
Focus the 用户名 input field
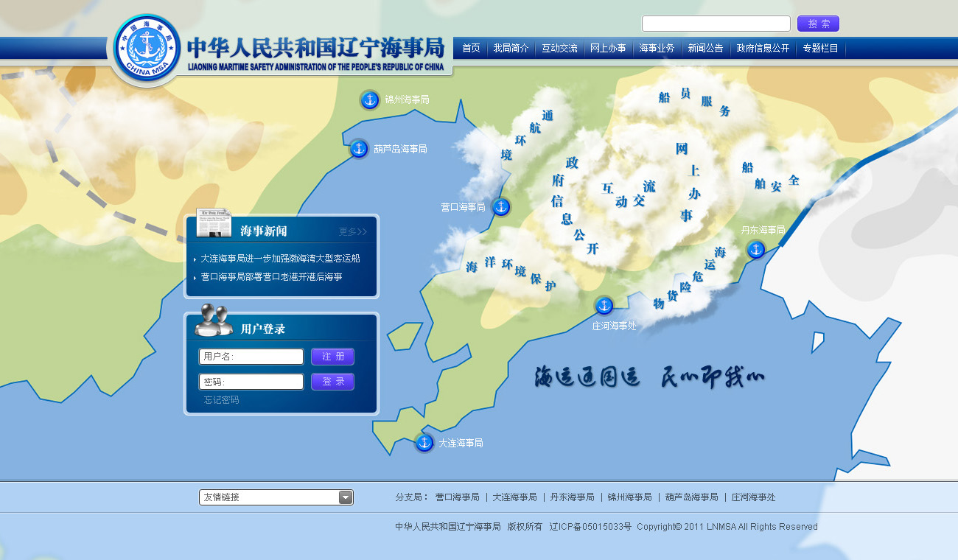tap(251, 357)
